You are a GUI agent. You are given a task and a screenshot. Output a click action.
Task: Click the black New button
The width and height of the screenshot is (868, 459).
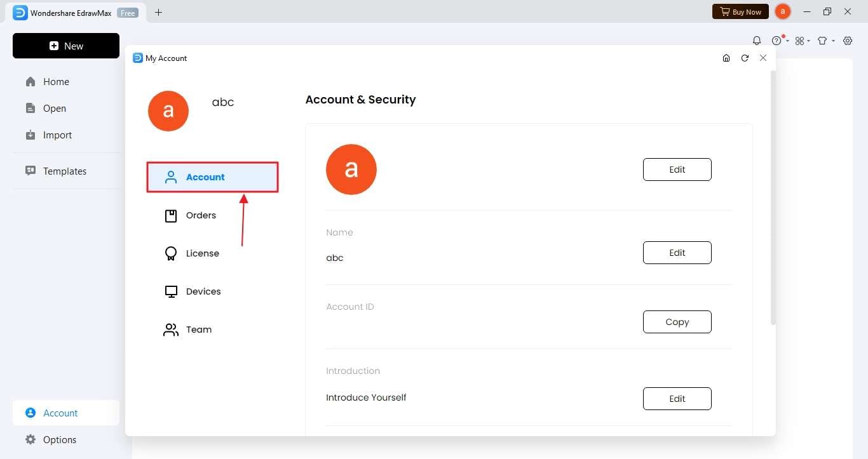[66, 46]
